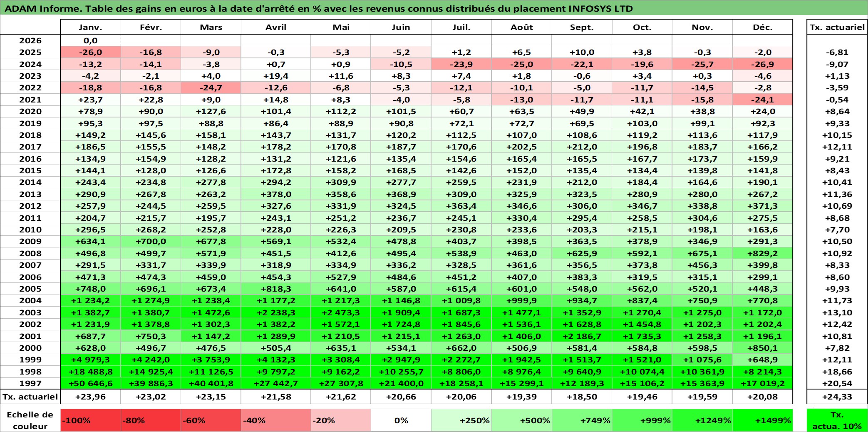
Task: Select the '+20,54' actuarial rate for 1997
Action: 837,384
